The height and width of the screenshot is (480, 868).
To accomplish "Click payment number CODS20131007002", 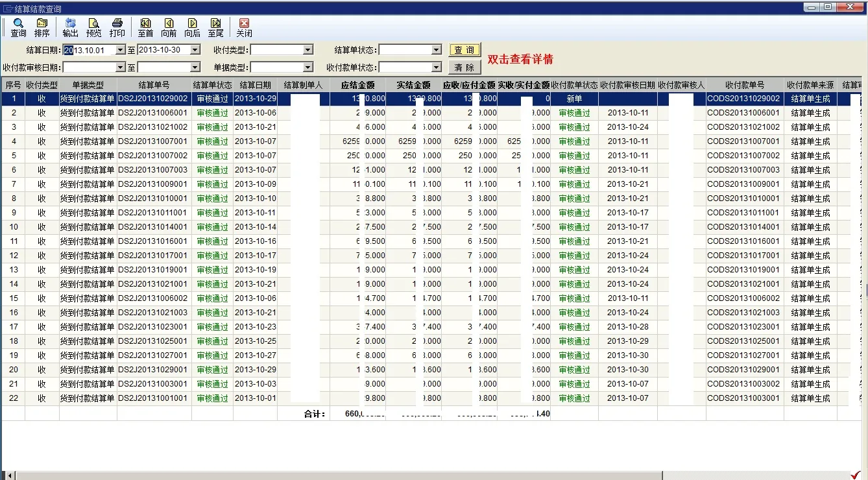I will pyautogui.click(x=744, y=156).
